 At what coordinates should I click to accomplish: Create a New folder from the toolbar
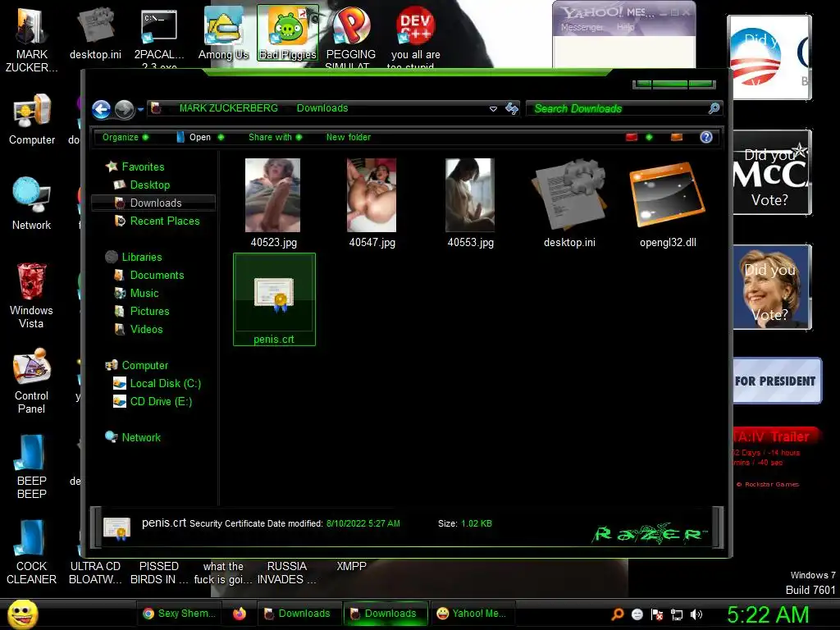[x=348, y=137]
